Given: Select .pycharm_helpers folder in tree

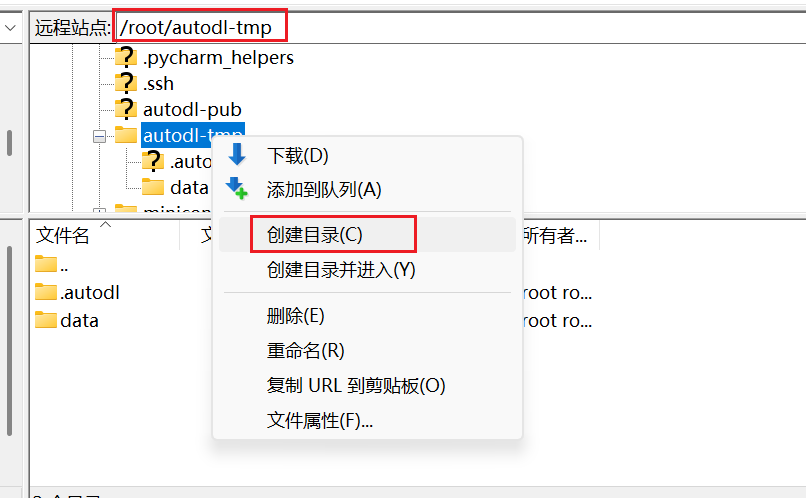Looking at the screenshot, I should [x=218, y=58].
